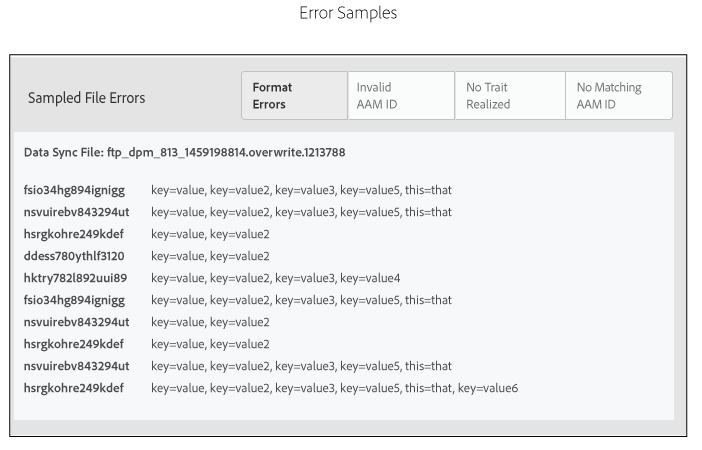Click the first fsio34hg894ignigg ID
702x450 pixels.
tap(74, 190)
